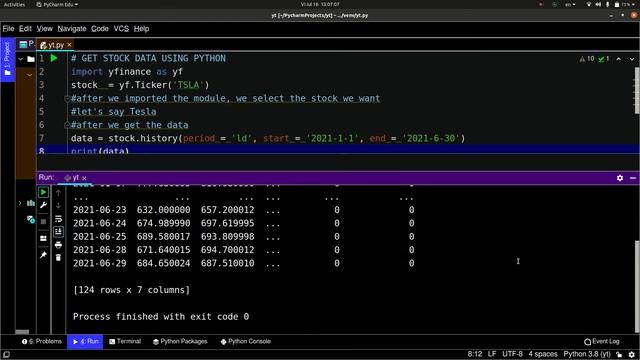The height and width of the screenshot is (360, 640).
Task: Open the Terminal tool window
Action: point(124,342)
